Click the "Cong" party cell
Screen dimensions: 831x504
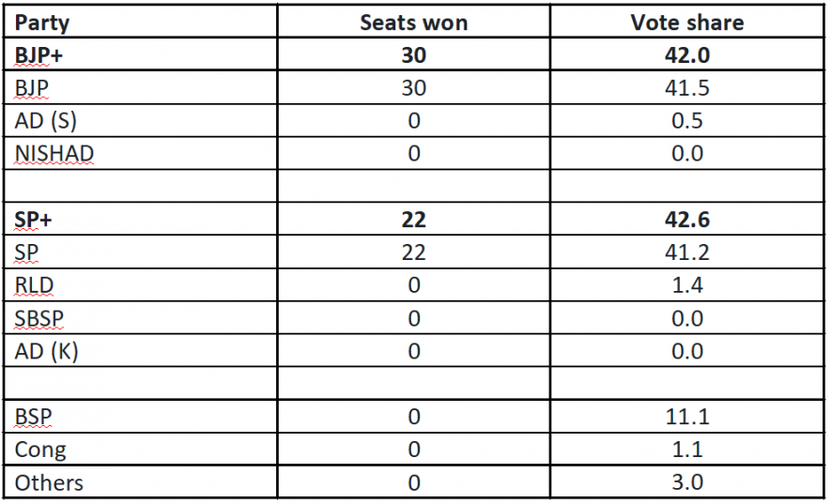click(40, 450)
